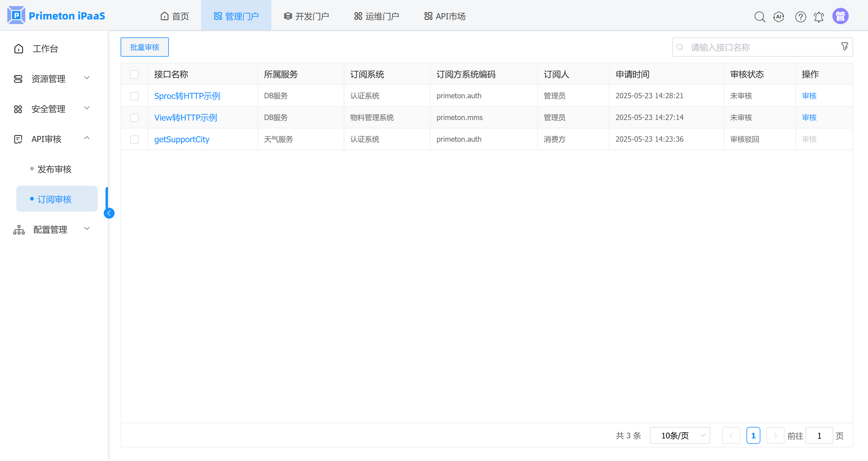This screenshot has height=461, width=868.
Task: Click 审核 for the Sproc转HTTP示例 row
Action: pyautogui.click(x=809, y=96)
